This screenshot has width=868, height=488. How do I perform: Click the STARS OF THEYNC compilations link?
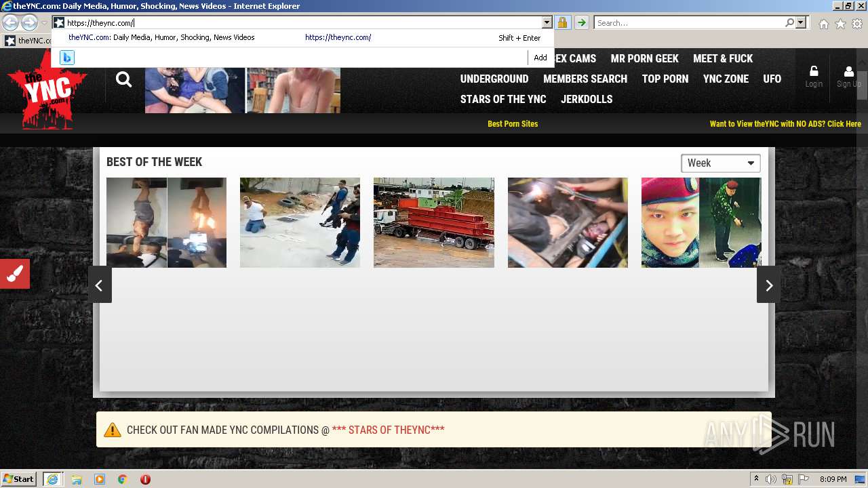pyautogui.click(x=388, y=430)
